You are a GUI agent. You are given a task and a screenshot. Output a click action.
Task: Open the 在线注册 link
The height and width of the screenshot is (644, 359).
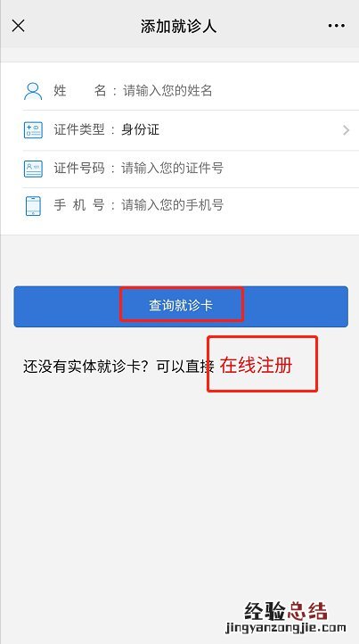(x=256, y=365)
